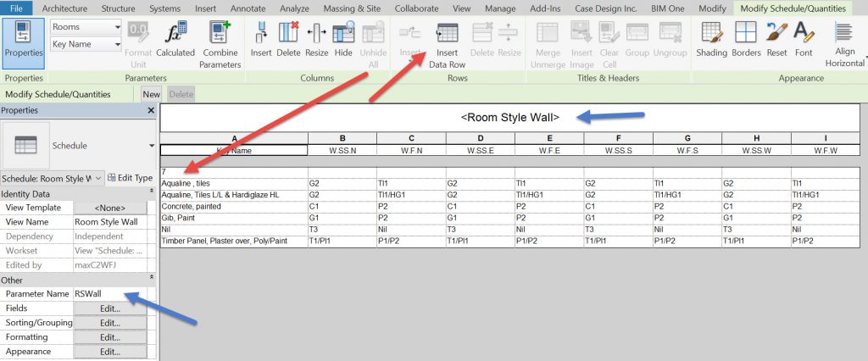Open the Schedule type selector dropdown
The width and height of the screenshot is (868, 361).
coord(98,178)
